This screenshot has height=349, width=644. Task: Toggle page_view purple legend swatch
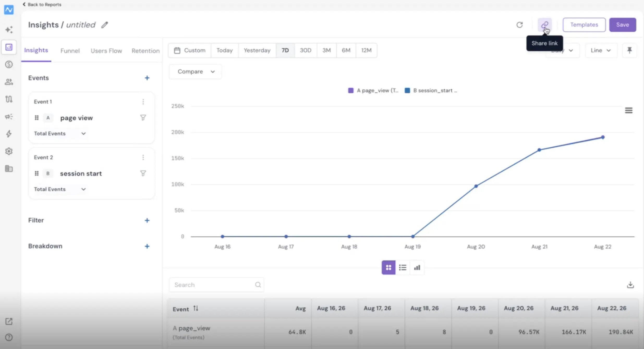pyautogui.click(x=351, y=91)
